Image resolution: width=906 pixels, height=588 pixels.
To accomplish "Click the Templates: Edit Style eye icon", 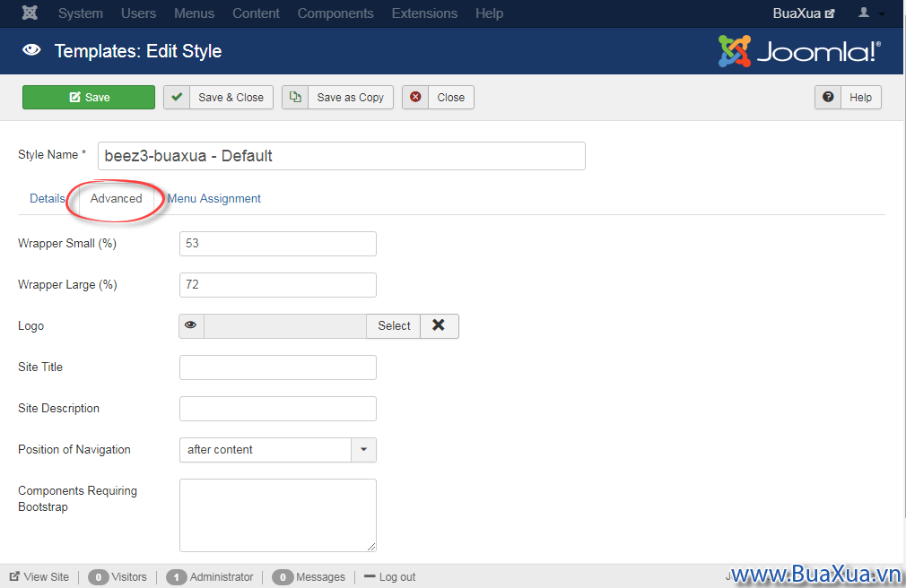I will click(31, 50).
